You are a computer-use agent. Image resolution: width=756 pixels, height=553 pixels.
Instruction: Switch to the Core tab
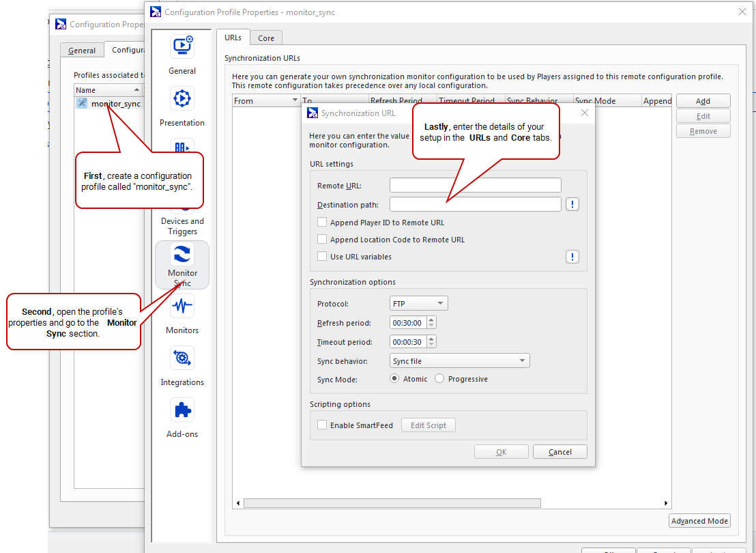pyautogui.click(x=266, y=38)
